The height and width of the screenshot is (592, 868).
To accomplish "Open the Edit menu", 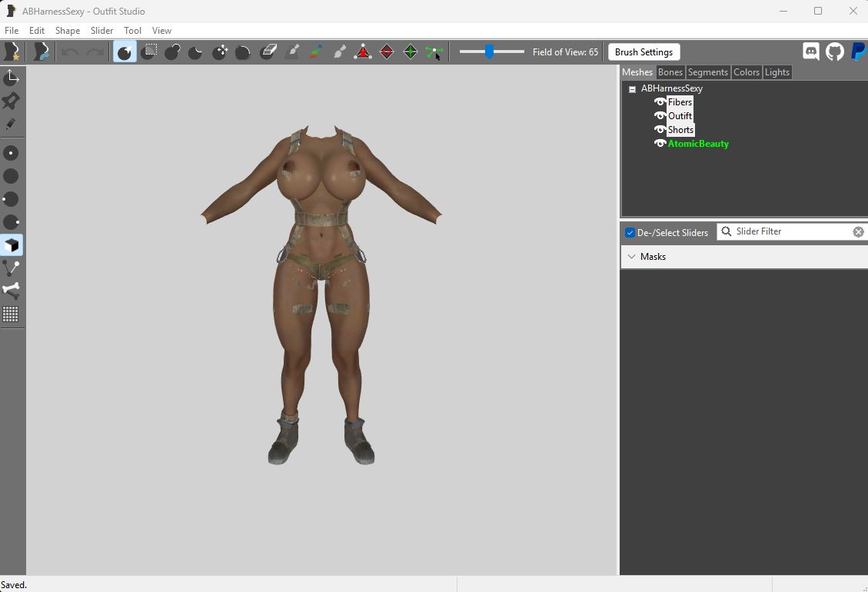I will click(x=37, y=31).
